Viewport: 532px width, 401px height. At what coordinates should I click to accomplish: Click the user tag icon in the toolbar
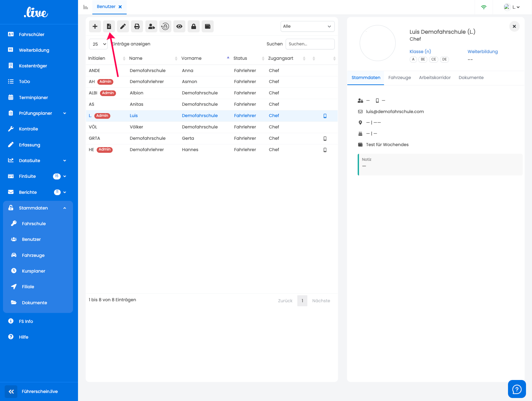(151, 26)
